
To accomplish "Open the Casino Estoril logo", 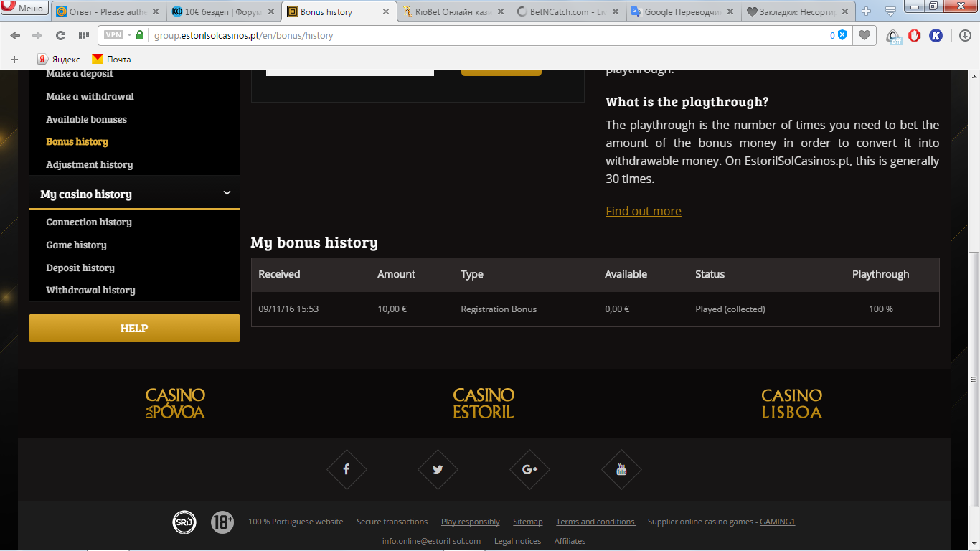I will (484, 403).
